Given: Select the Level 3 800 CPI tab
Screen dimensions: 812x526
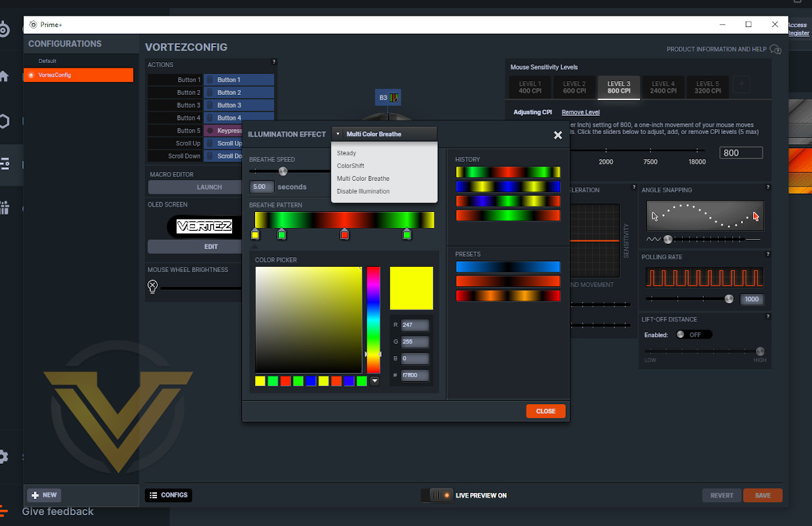Looking at the screenshot, I should point(619,87).
